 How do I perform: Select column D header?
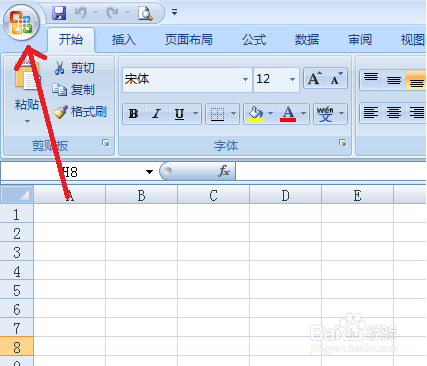point(286,196)
